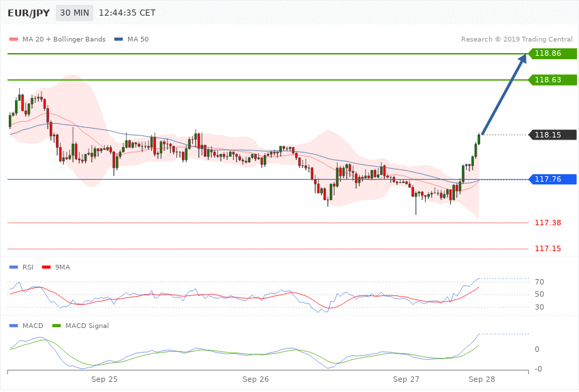Click the MACD Signal legend label
This screenshot has width=579, height=392.
click(87, 326)
